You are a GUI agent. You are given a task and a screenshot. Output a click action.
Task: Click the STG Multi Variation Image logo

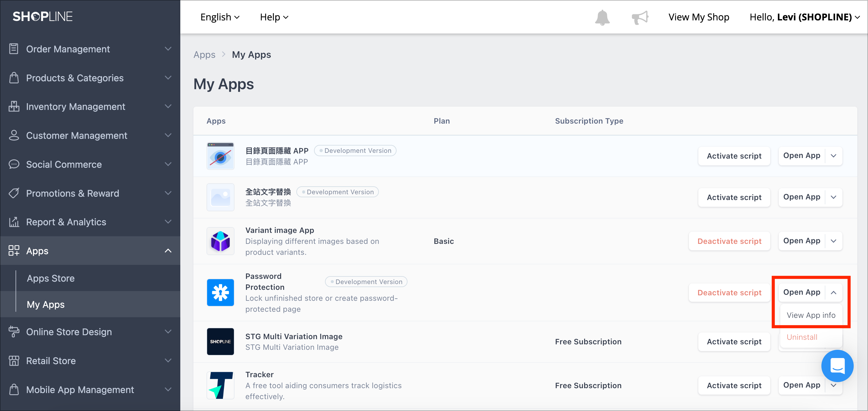(221, 342)
